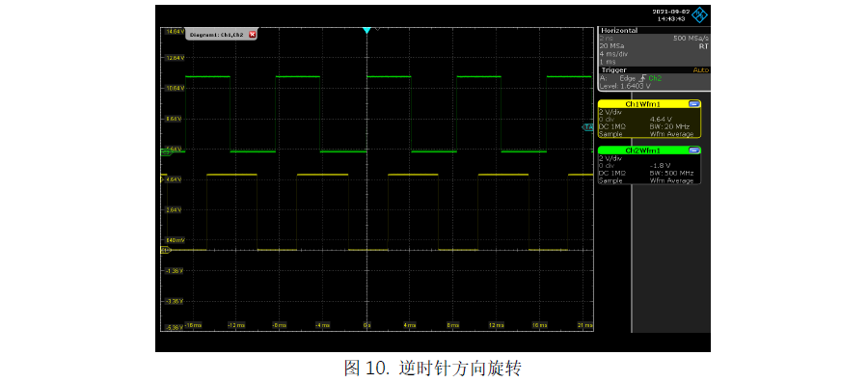The height and width of the screenshot is (383, 868).
Task: Click the green Ch2 ground level marker
Action: coord(166,151)
